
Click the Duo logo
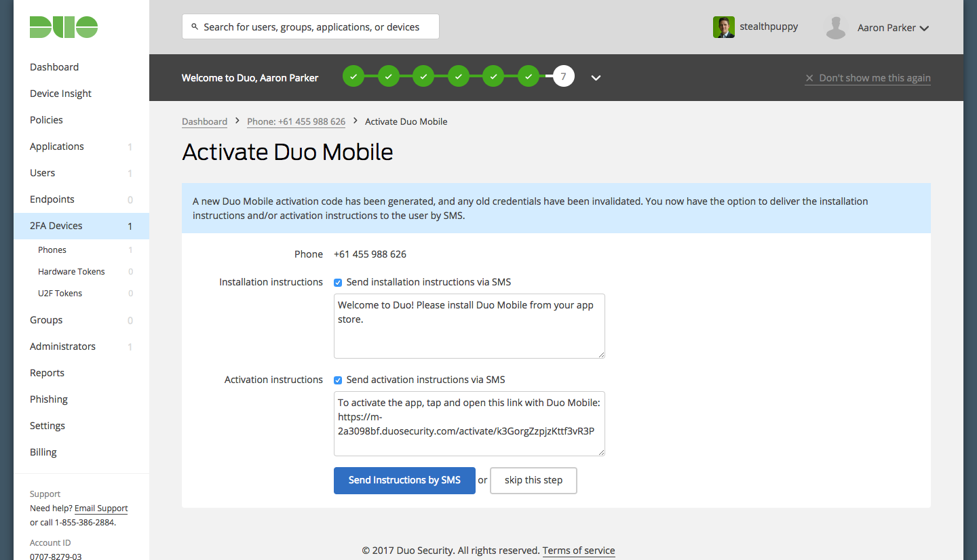point(64,27)
